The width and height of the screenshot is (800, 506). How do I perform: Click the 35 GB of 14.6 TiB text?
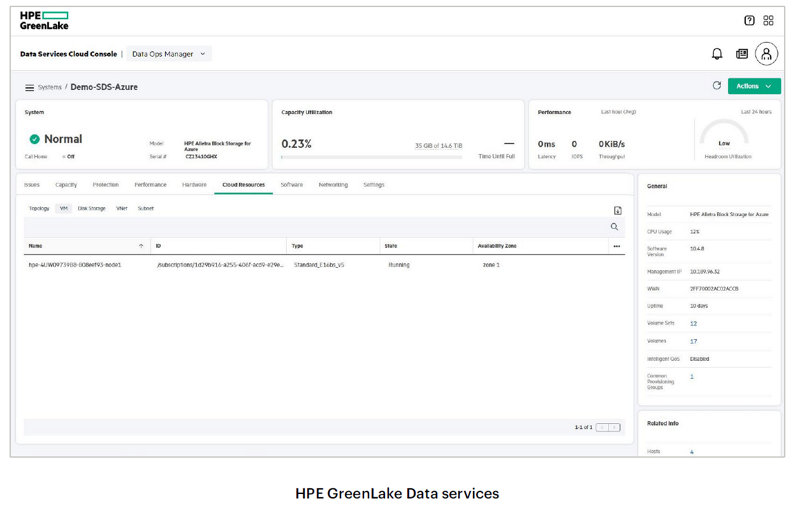(438, 146)
